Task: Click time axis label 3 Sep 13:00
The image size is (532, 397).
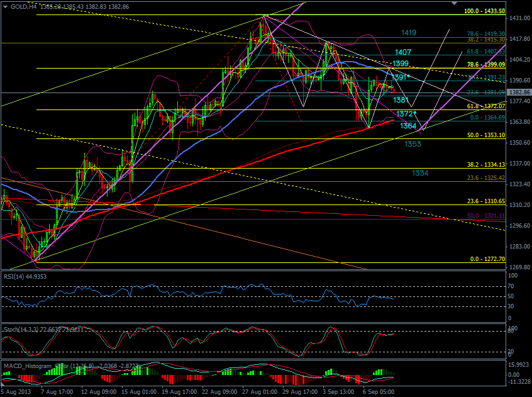Action: pyautogui.click(x=339, y=391)
